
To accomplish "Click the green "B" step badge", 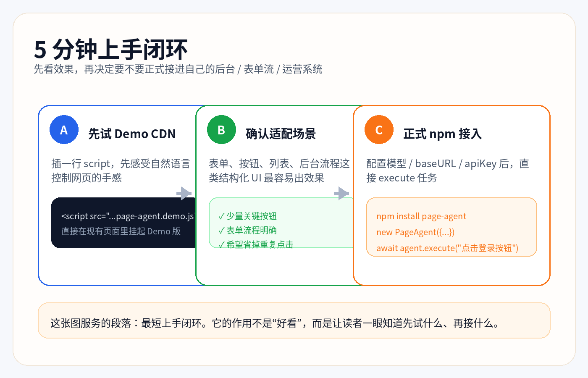I will [x=221, y=130].
